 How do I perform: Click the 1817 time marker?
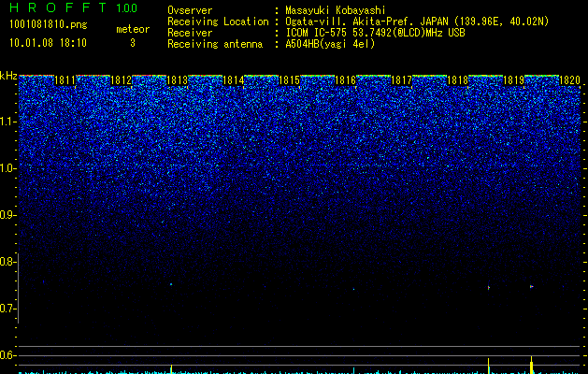pyautogui.click(x=402, y=80)
